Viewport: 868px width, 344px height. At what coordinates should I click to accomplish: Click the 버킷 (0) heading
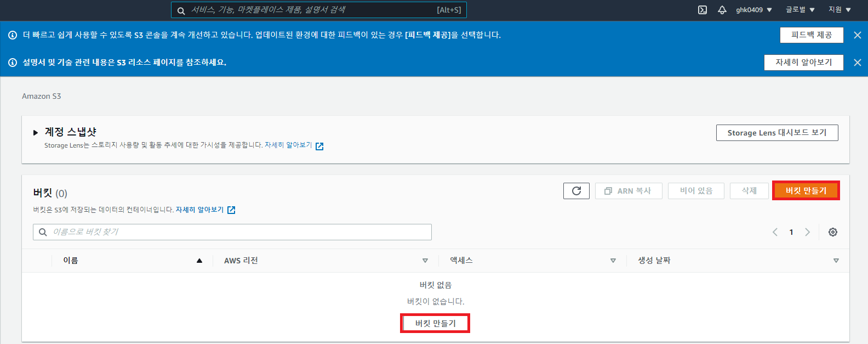pos(50,193)
